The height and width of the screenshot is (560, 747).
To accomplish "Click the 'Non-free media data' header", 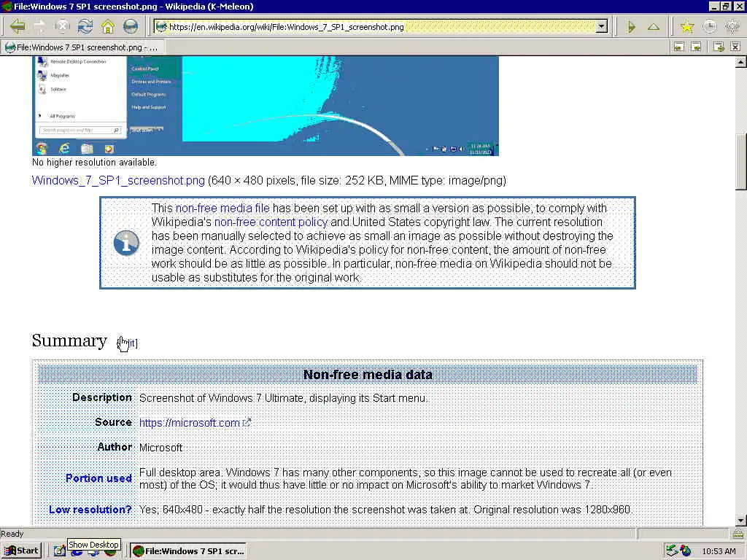I will (x=368, y=374).
